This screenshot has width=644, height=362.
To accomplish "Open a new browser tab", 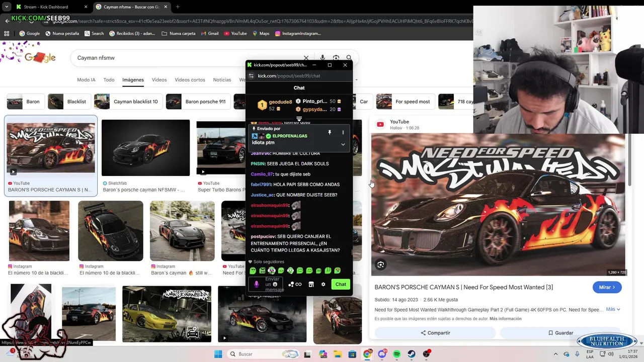I will coord(178,7).
